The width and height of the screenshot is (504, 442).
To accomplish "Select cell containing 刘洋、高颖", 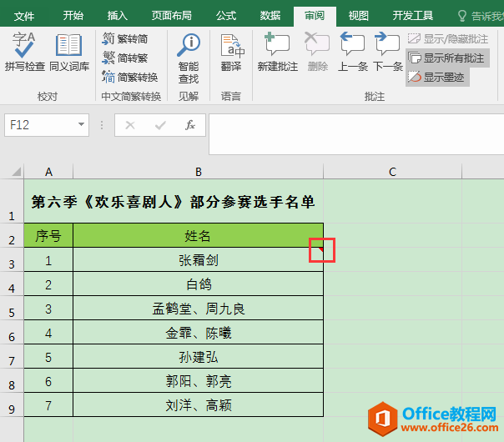I will pyautogui.click(x=198, y=405).
